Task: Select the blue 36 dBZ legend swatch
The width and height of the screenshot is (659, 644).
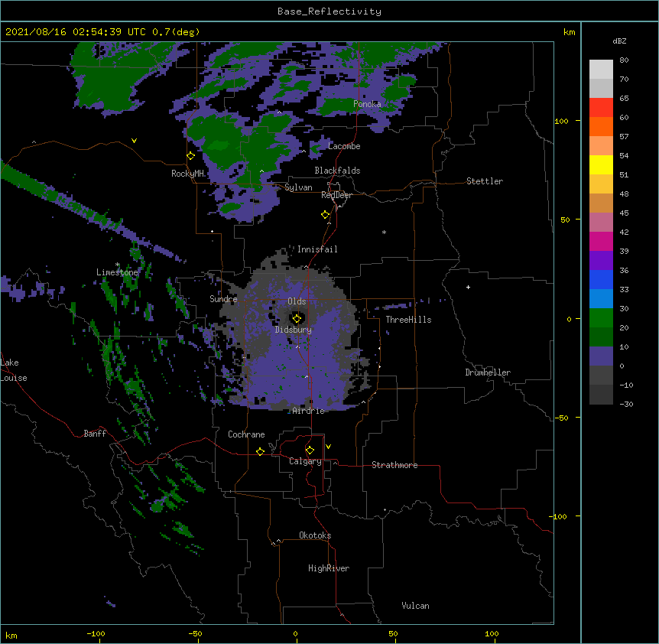Action: (601, 279)
